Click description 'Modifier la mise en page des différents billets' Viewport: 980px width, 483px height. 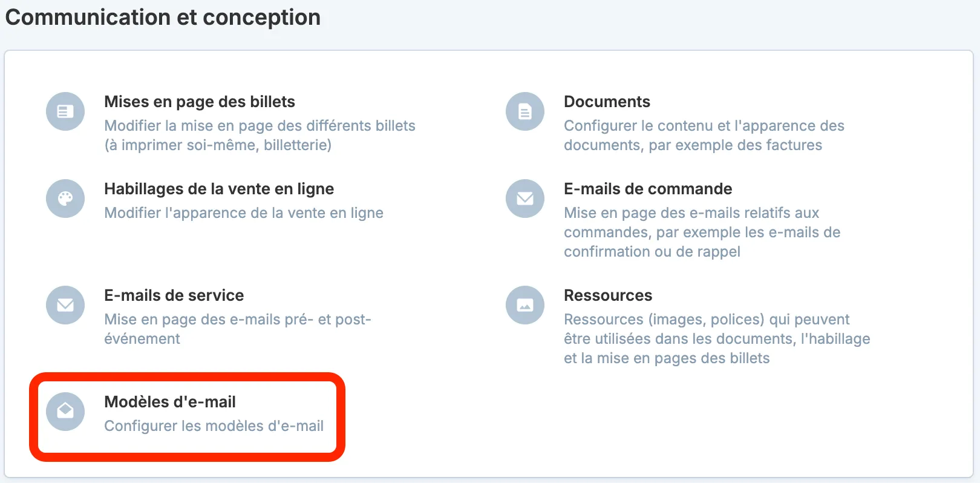(x=260, y=125)
